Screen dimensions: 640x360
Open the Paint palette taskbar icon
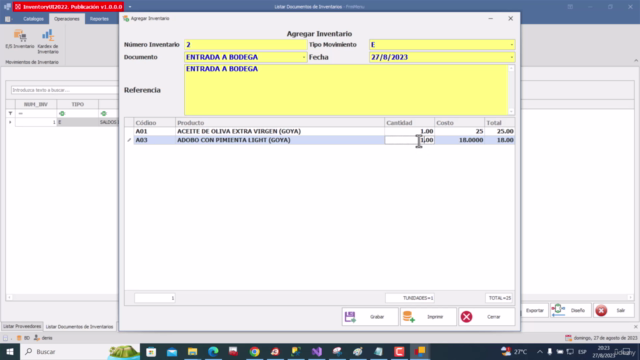point(358,351)
